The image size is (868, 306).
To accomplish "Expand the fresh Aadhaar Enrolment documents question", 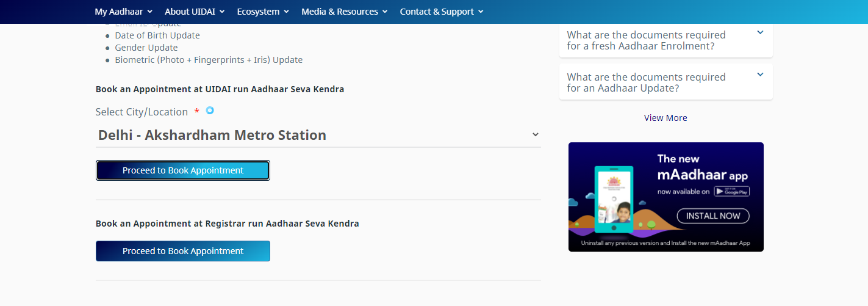I will pos(666,40).
